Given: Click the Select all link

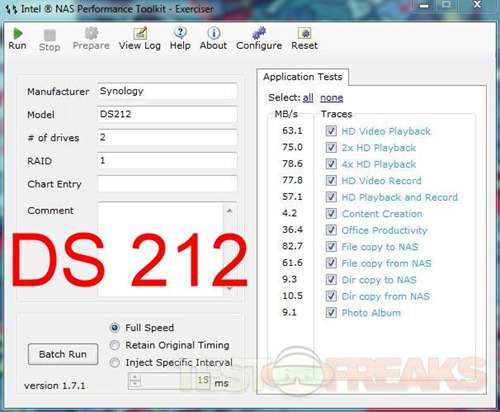Looking at the screenshot, I should [308, 98].
